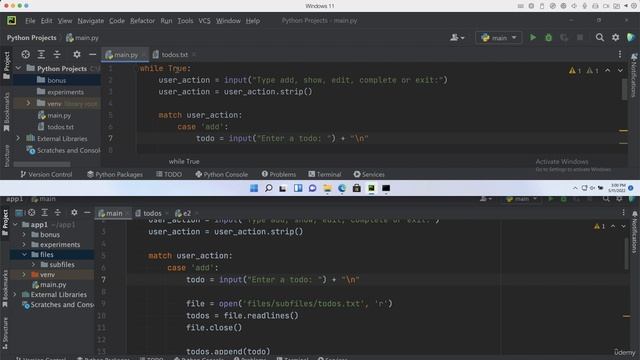Toggle Structure tool window in bottom sidebar
Viewport: 640px width, 360px height.
5,333
